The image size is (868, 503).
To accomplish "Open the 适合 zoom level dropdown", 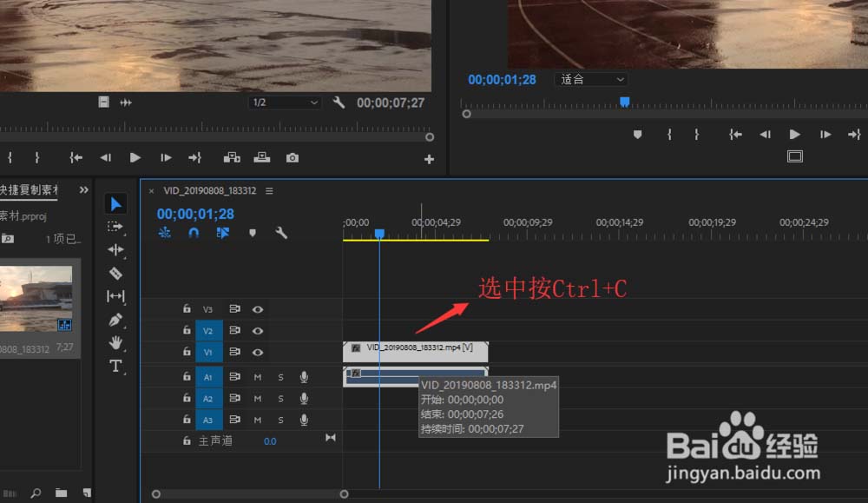I will click(x=590, y=79).
